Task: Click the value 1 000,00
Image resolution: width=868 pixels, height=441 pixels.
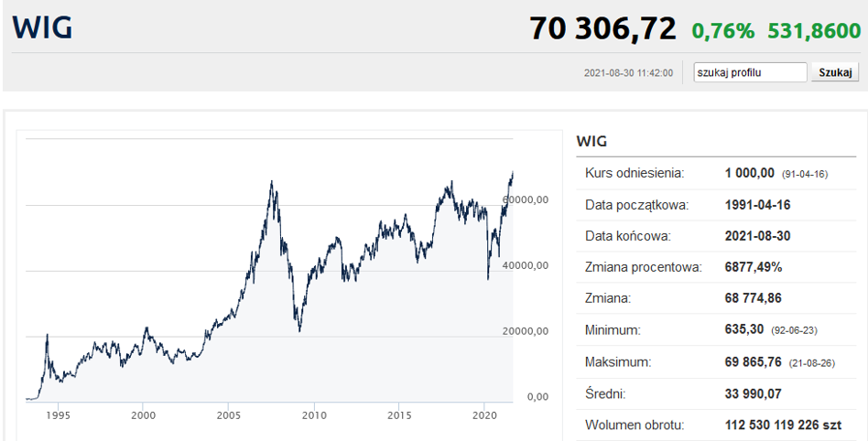Action: click(x=750, y=173)
